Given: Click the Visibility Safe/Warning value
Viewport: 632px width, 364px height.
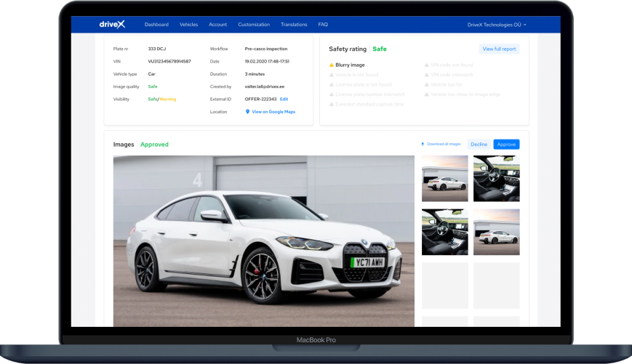Looking at the screenshot, I should point(162,99).
